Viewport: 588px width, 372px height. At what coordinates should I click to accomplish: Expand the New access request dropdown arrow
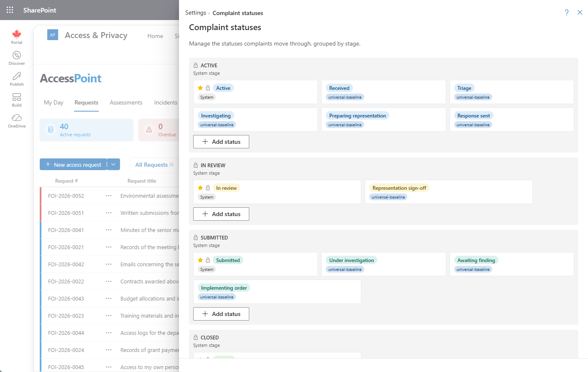113,164
